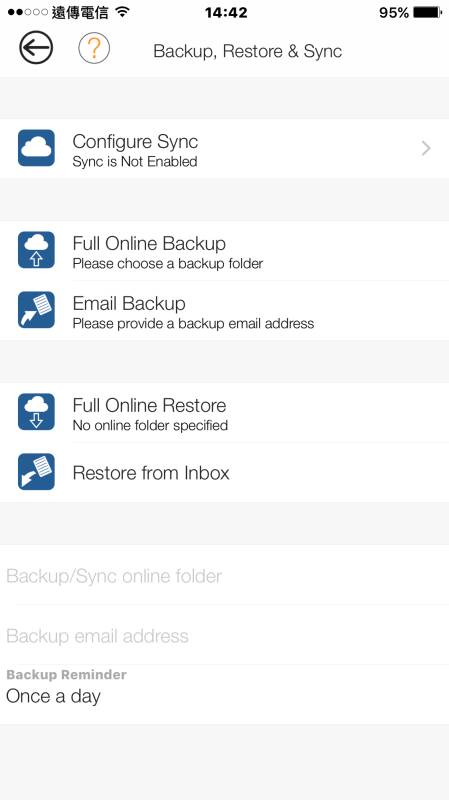449x800 pixels.
Task: Tap the Configure Sync cloud icon
Action: coord(36,148)
